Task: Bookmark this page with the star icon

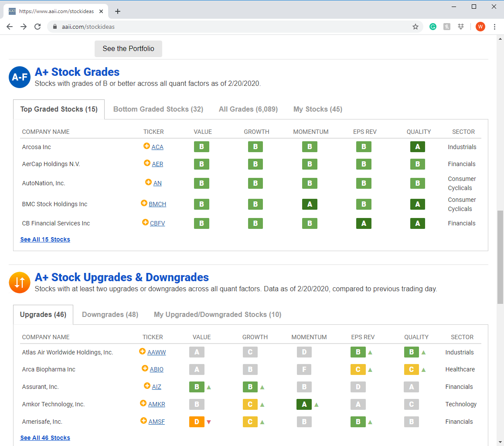Action: (x=415, y=27)
